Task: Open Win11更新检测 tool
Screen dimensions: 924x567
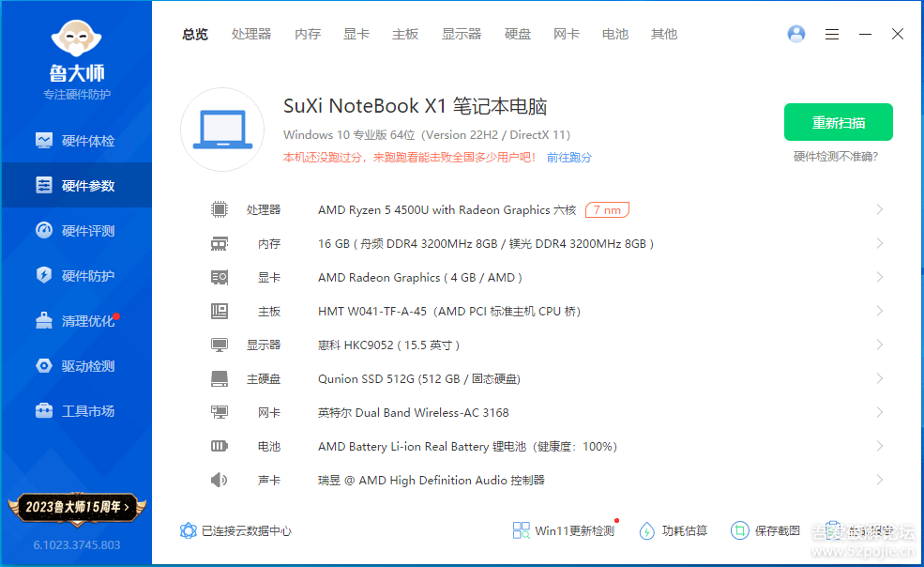Action: (x=564, y=530)
